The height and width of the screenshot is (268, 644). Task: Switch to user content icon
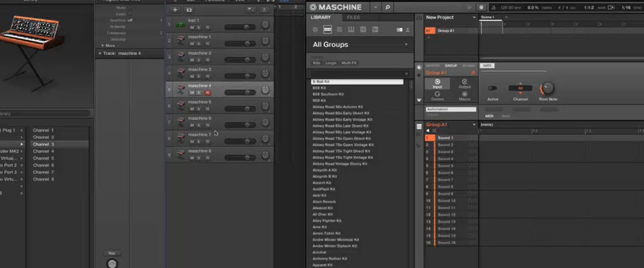click(407, 29)
